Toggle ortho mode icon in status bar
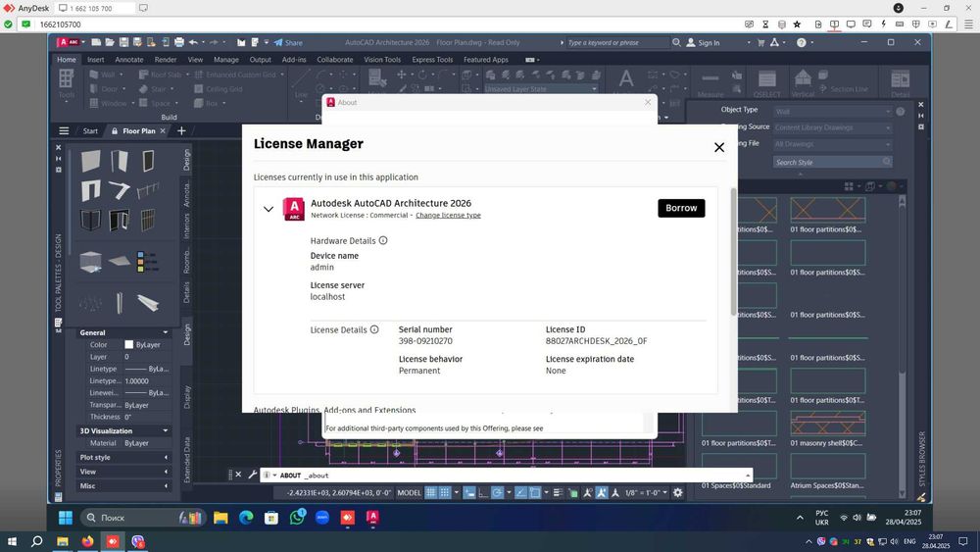 [x=483, y=492]
